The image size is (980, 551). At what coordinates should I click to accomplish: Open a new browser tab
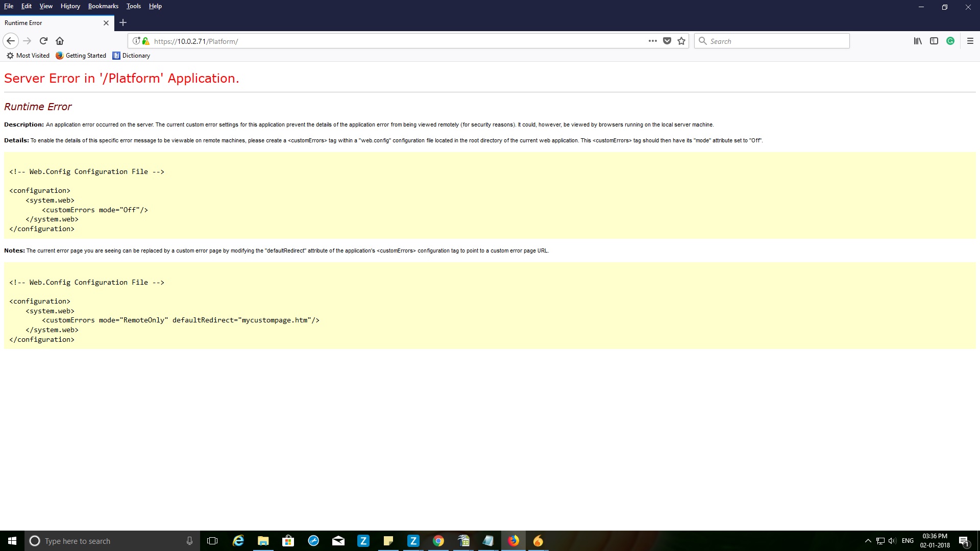pos(123,22)
